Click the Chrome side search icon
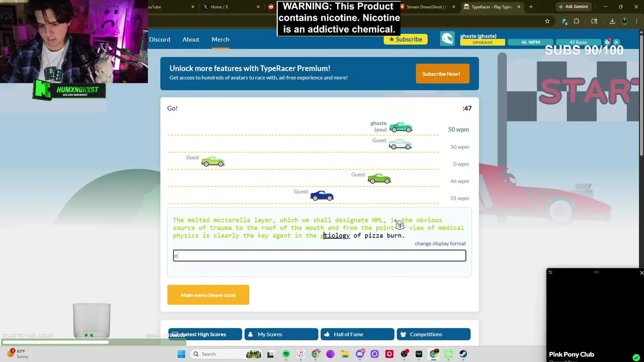 point(594,21)
